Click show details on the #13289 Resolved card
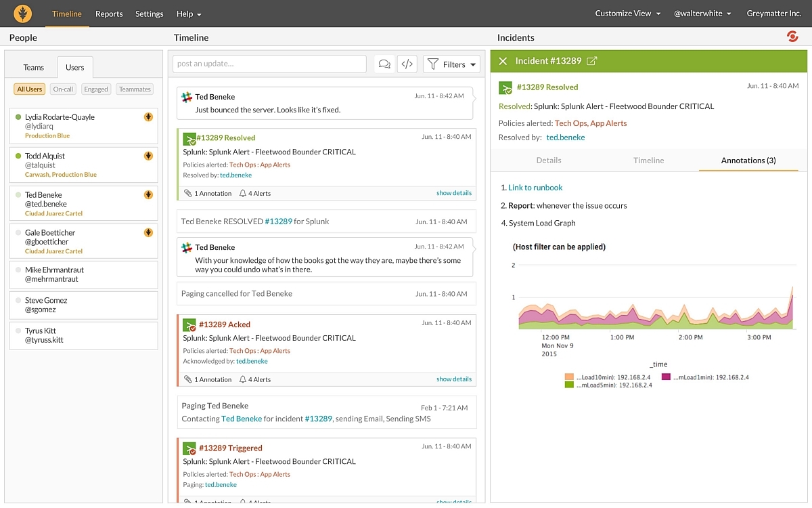The width and height of the screenshot is (812, 508). [x=453, y=193]
